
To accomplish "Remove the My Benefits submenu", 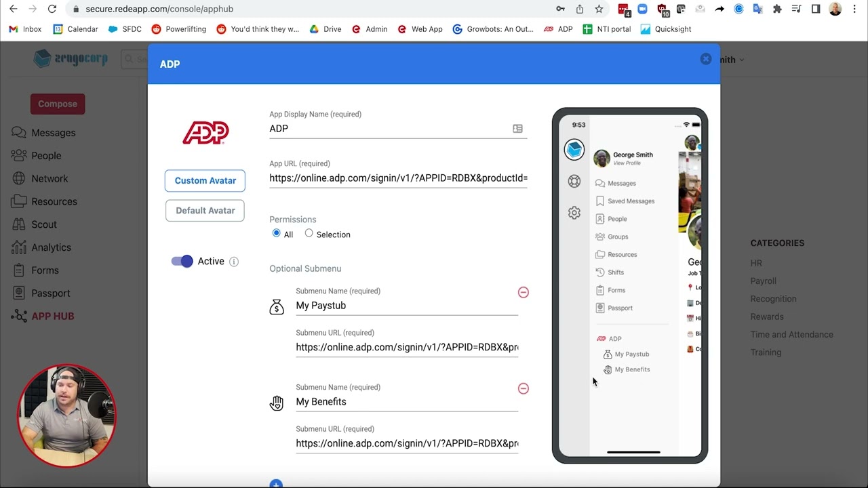I will coord(524,388).
